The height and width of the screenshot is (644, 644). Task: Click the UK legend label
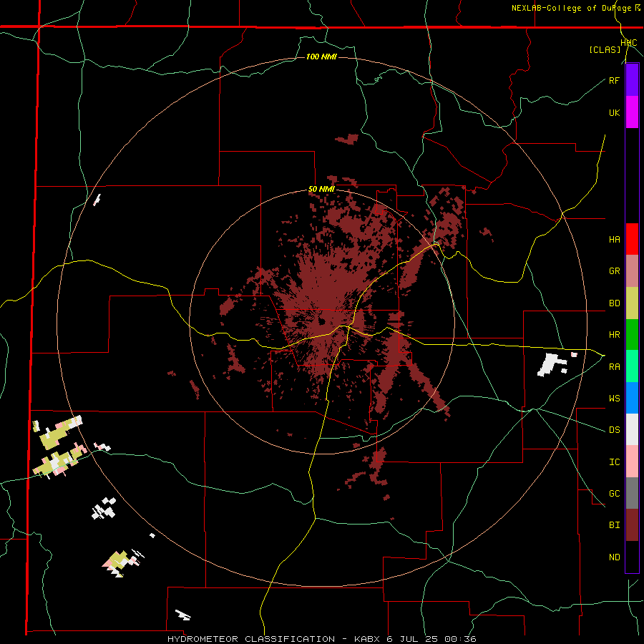click(614, 112)
